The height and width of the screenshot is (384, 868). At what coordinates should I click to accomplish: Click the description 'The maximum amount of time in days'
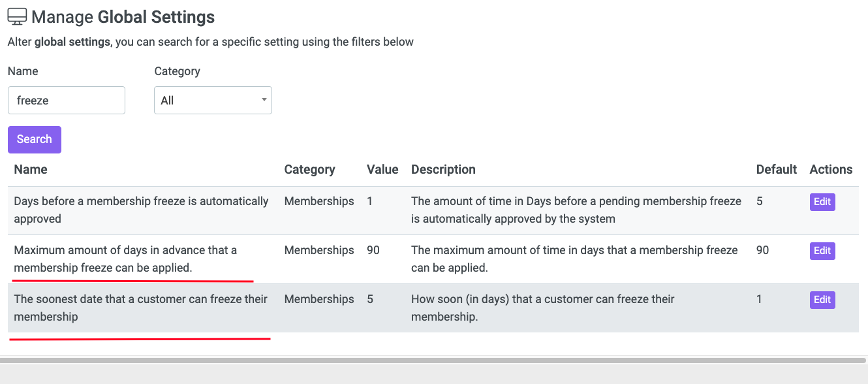click(574, 259)
